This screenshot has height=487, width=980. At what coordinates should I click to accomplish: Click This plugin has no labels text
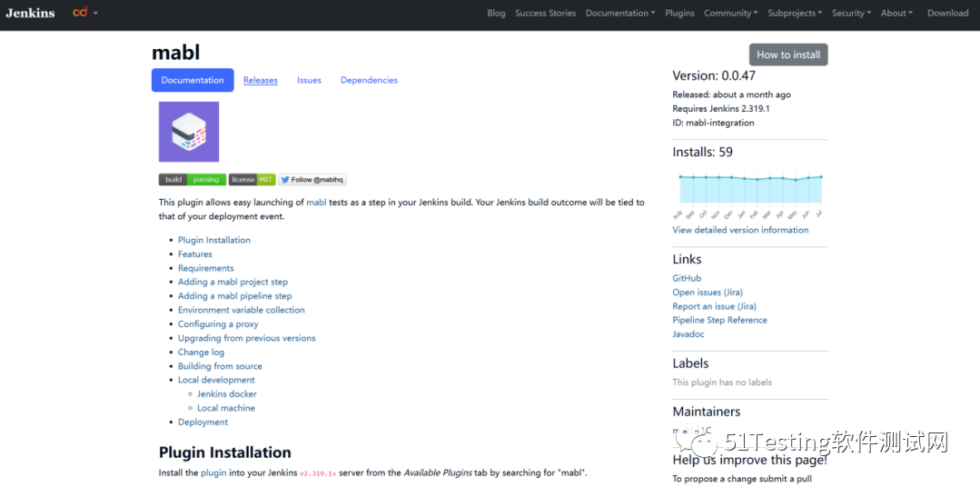[722, 382]
